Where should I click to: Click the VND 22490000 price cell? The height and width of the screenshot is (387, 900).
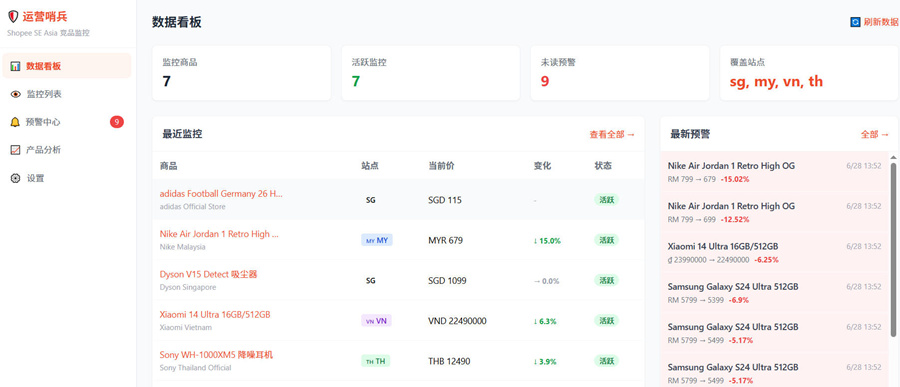(457, 321)
